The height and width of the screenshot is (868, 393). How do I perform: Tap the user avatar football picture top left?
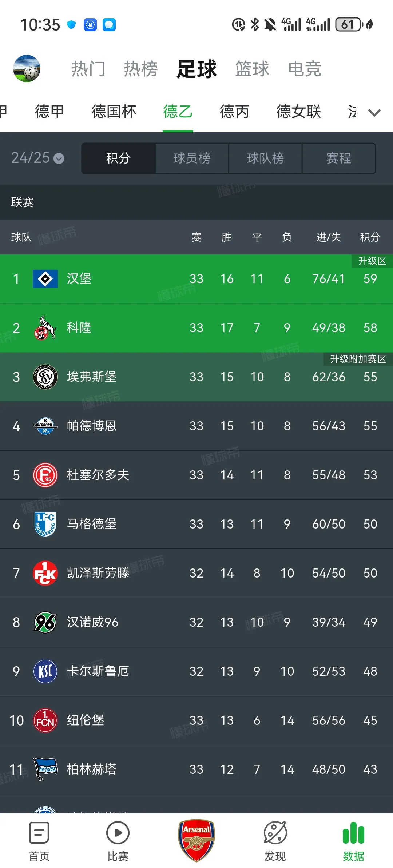[27, 69]
